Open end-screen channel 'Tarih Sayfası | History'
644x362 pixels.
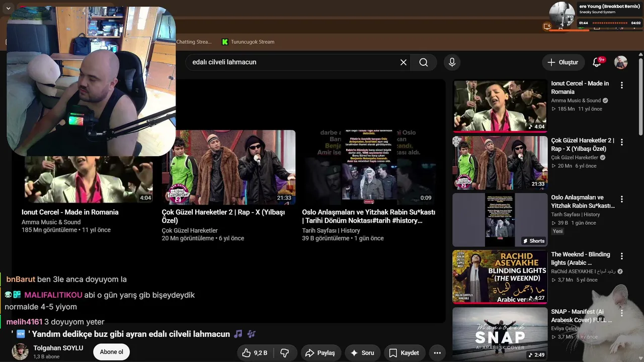pyautogui.click(x=331, y=231)
